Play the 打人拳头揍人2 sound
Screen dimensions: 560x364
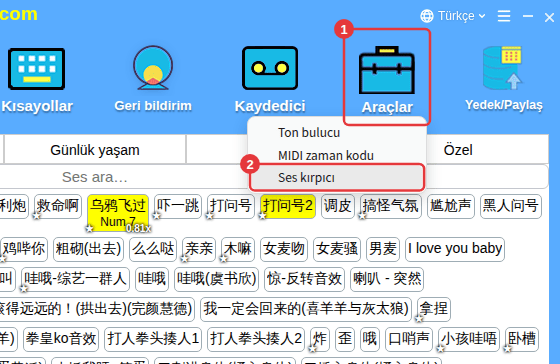point(256,339)
